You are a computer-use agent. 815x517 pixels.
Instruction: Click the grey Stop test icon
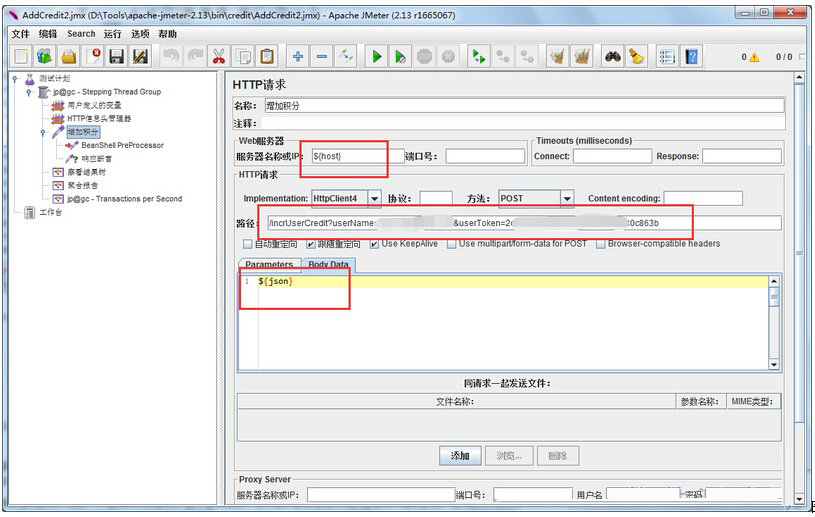(x=425, y=56)
